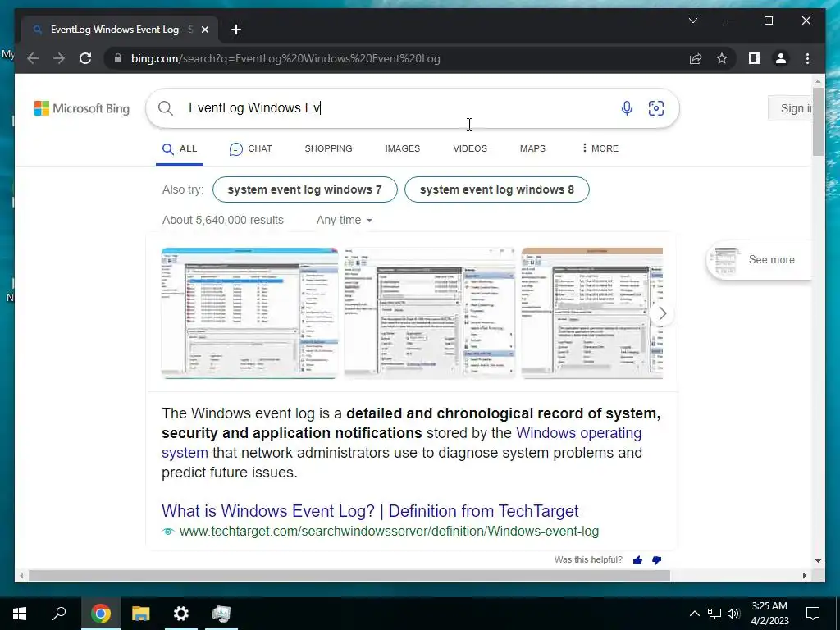
Task: Click the Chrome icon in the taskbar
Action: point(101,614)
